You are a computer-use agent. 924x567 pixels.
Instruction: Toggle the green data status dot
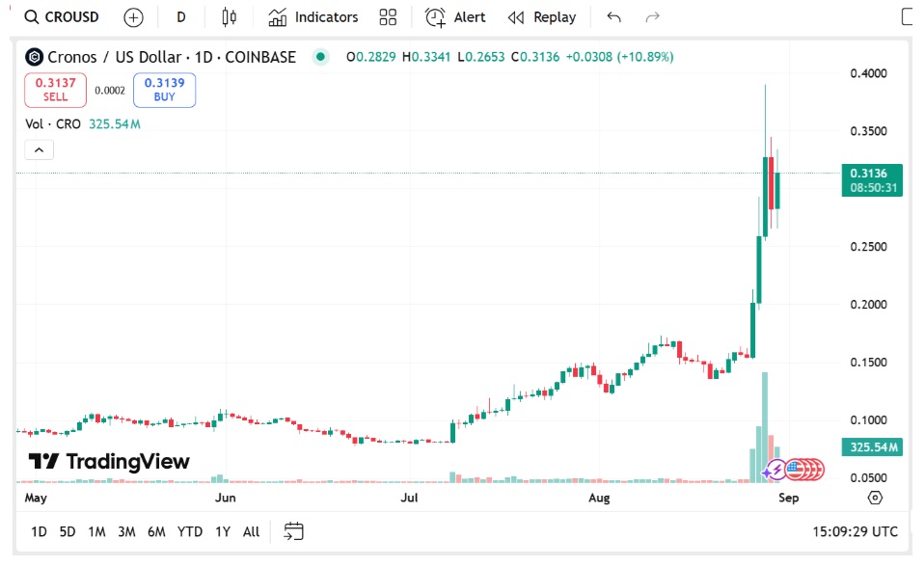319,57
